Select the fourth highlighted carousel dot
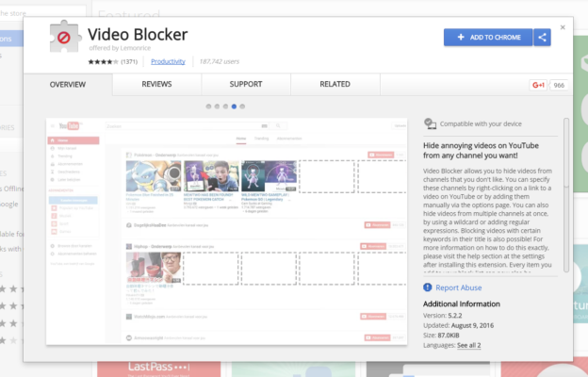Image resolution: width=588 pixels, height=377 pixels. 234,107
